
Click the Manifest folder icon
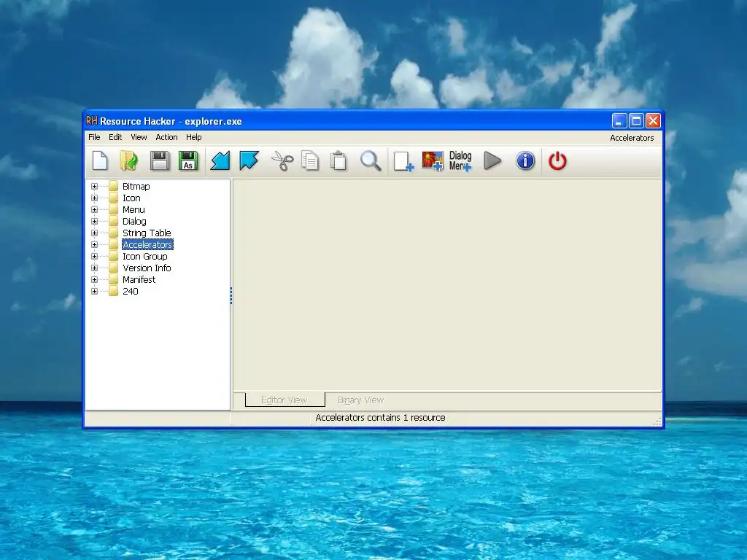(113, 279)
